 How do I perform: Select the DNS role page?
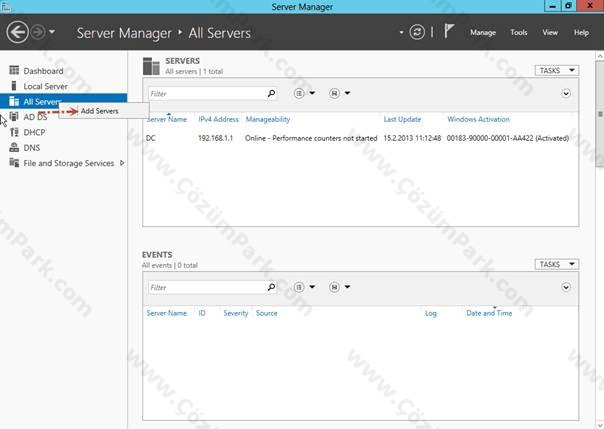(x=32, y=148)
